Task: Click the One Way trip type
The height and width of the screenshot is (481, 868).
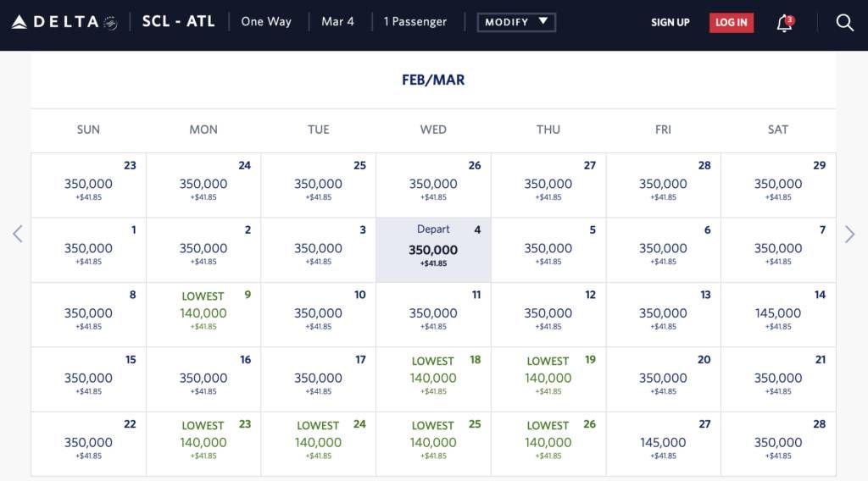Action: tap(266, 21)
